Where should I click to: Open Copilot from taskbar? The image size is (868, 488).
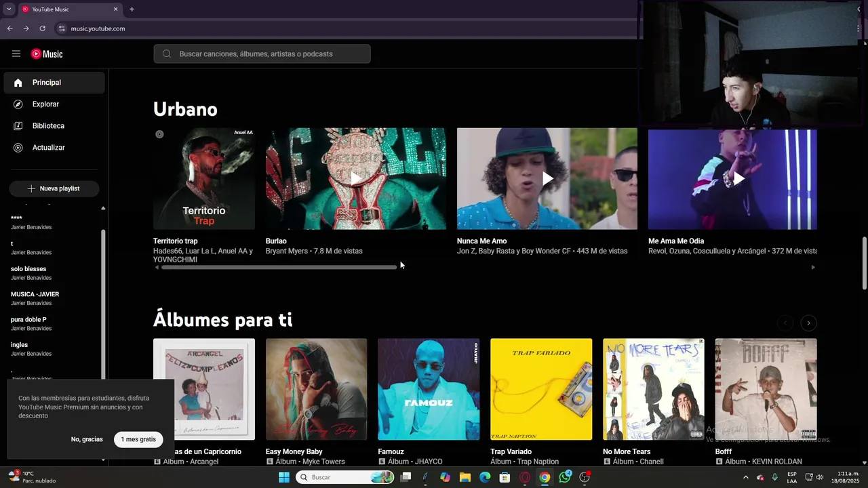(445, 477)
